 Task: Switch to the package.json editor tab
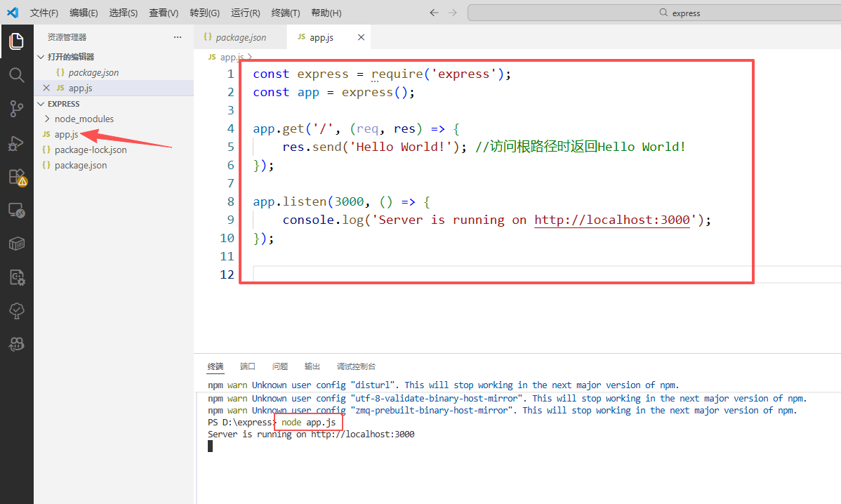(240, 37)
